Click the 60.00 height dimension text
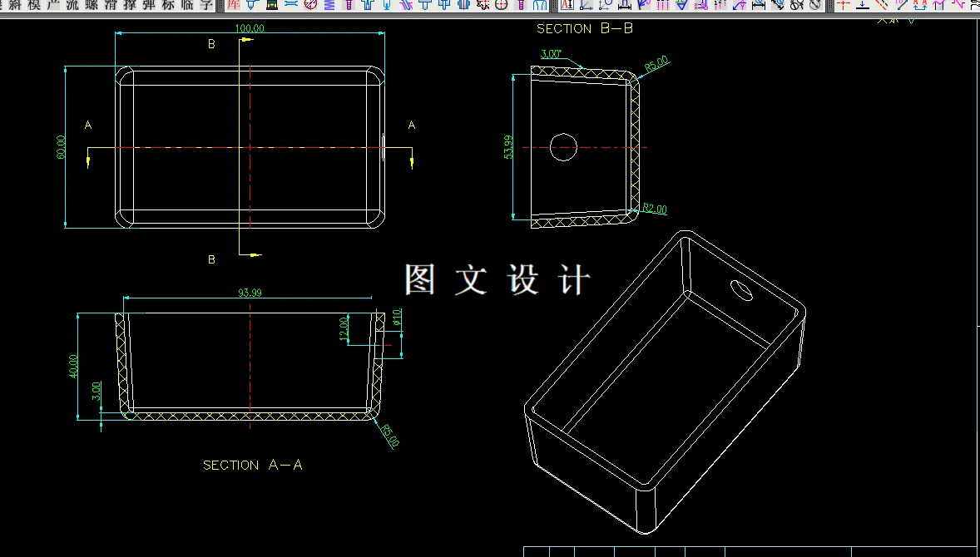 point(62,147)
